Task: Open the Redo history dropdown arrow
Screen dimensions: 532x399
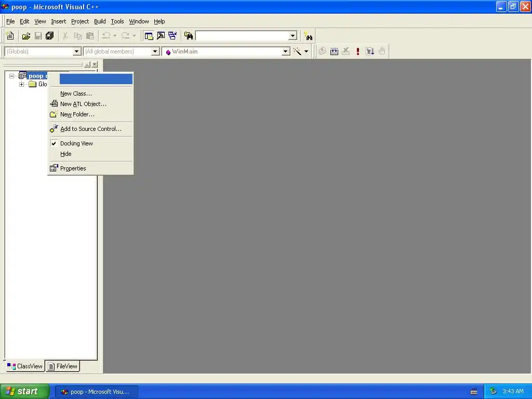Action: (x=135, y=36)
